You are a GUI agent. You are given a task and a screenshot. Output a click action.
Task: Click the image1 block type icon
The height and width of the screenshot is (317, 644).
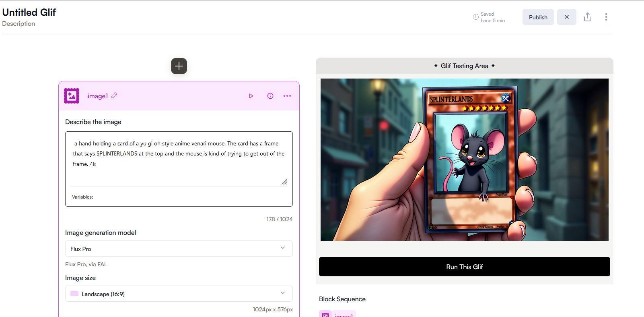(72, 96)
